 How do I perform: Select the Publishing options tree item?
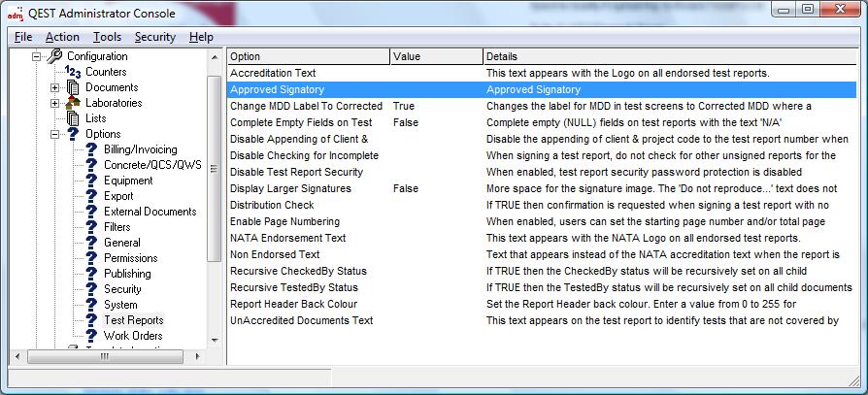[127, 274]
